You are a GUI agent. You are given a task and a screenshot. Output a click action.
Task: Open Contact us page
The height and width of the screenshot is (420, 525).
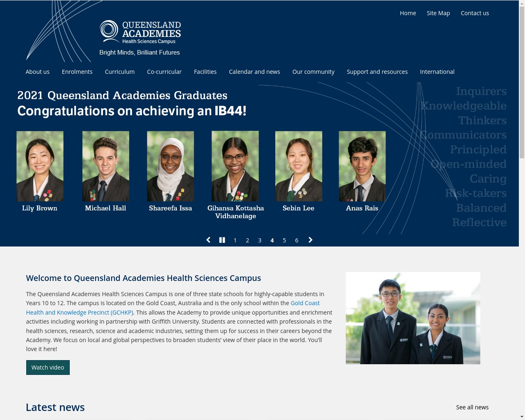[x=475, y=13]
